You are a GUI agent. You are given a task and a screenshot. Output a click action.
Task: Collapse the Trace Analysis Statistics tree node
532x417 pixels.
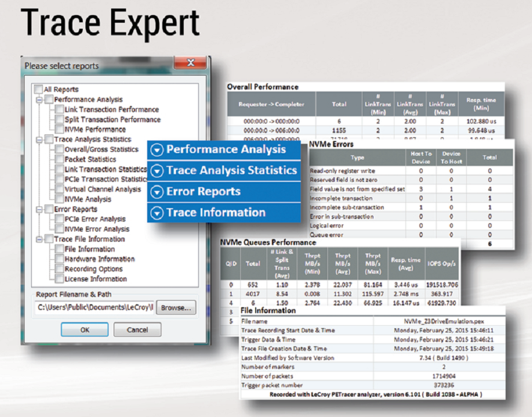40,139
